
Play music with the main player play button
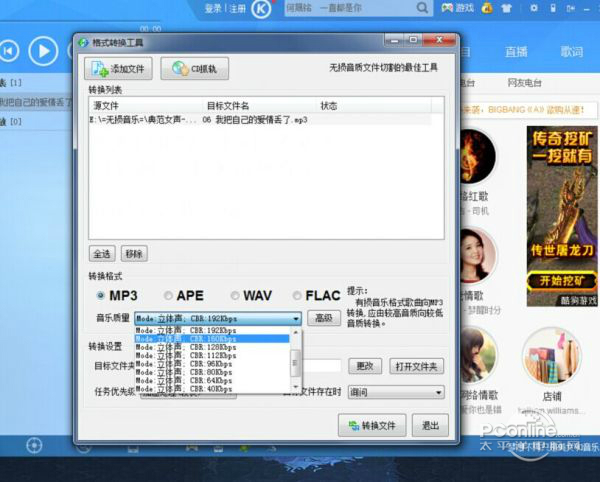(43, 51)
